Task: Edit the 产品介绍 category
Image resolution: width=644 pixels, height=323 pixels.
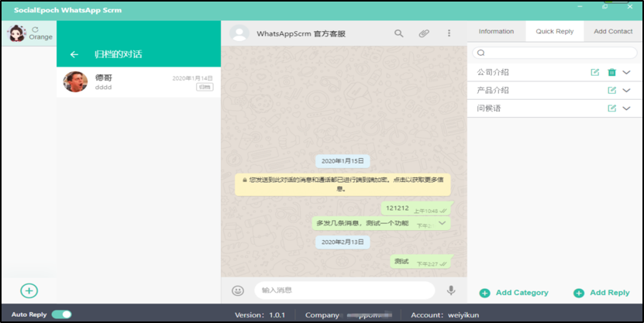Action: [x=612, y=91]
